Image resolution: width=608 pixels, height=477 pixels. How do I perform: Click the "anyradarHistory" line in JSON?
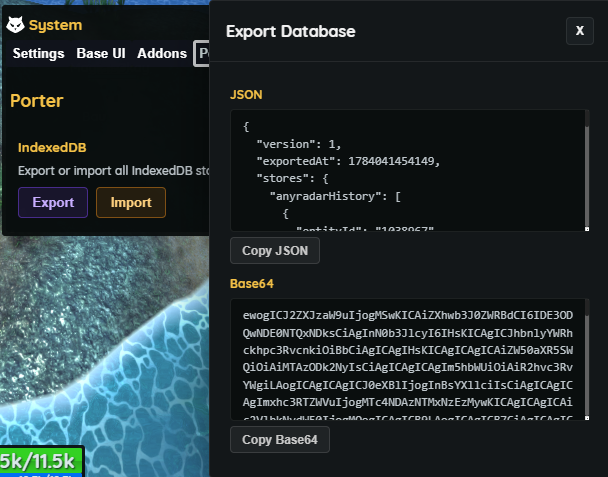point(335,196)
